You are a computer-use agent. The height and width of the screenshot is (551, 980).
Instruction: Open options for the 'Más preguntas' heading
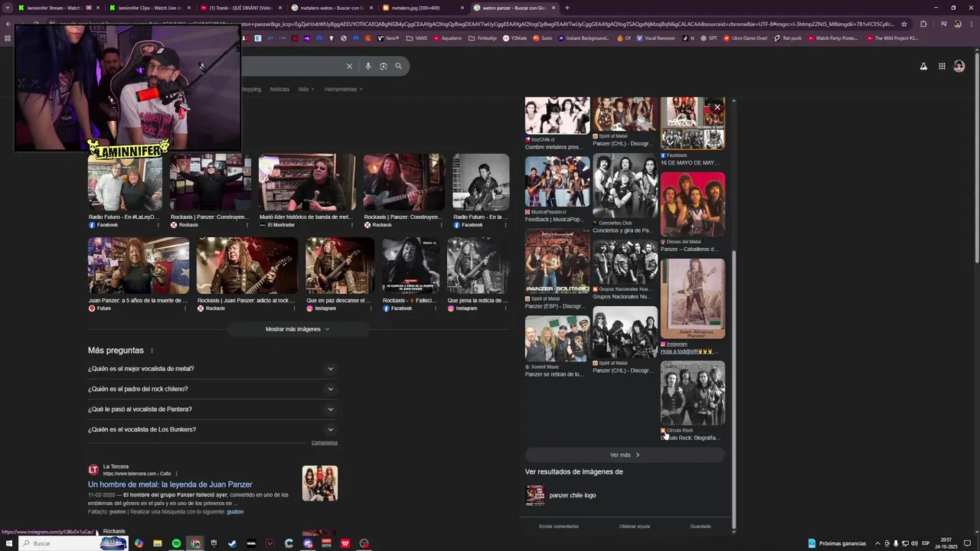[x=152, y=350]
